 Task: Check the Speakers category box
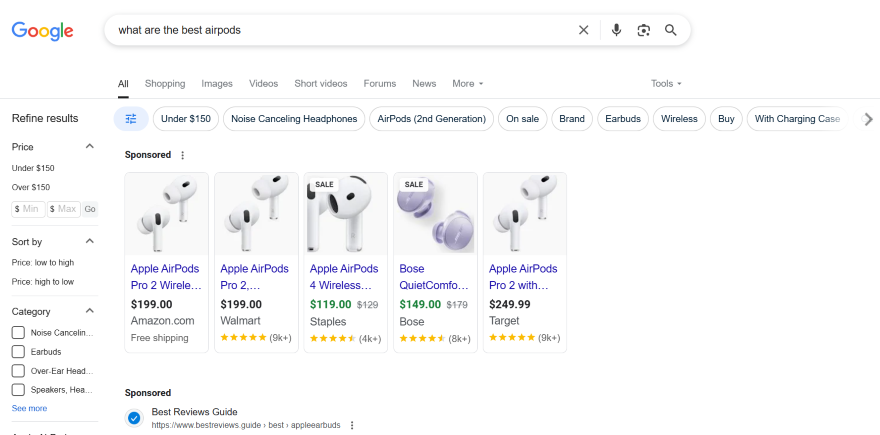coord(18,390)
